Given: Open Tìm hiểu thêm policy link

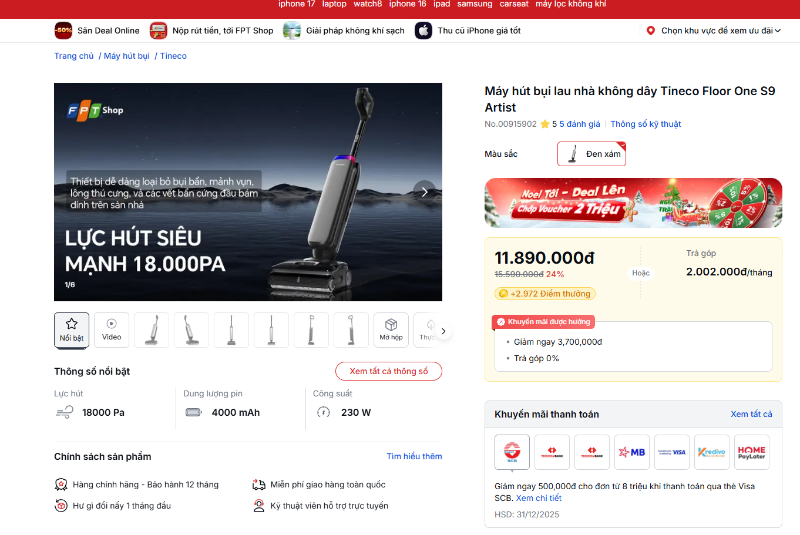Looking at the screenshot, I should pos(414,456).
